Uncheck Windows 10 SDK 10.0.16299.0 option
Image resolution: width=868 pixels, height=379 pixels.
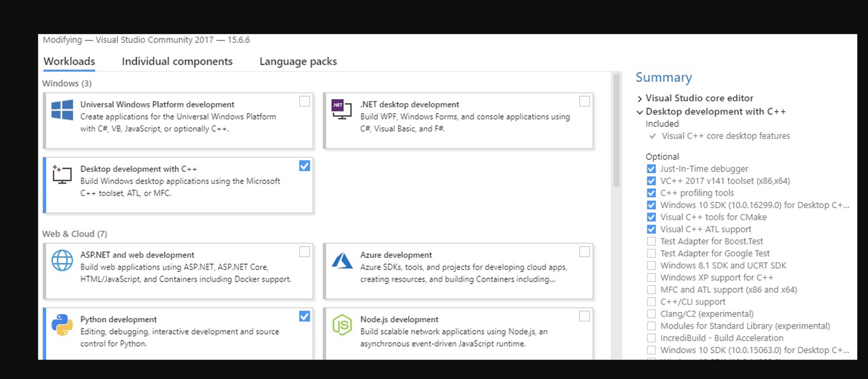click(651, 205)
